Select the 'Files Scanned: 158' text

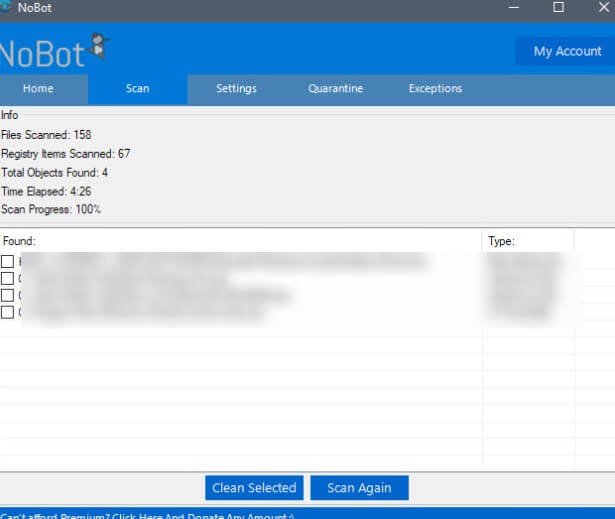coord(46,135)
